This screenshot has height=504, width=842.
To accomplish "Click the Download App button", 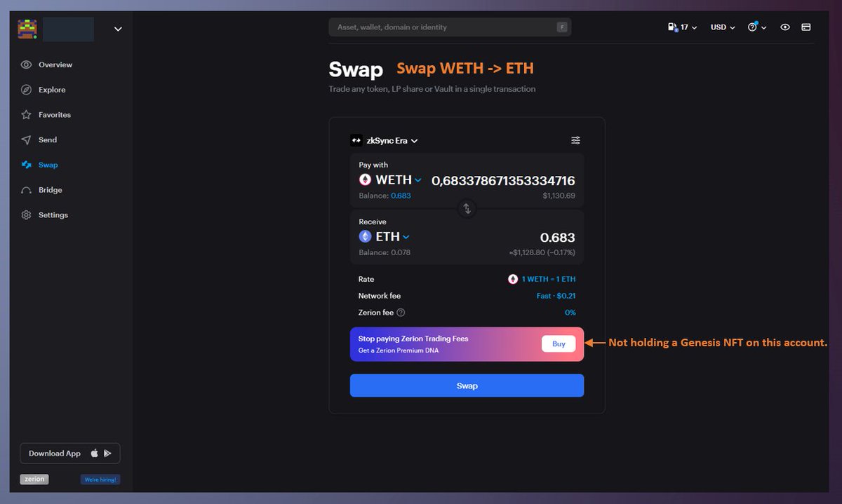I will pos(70,454).
